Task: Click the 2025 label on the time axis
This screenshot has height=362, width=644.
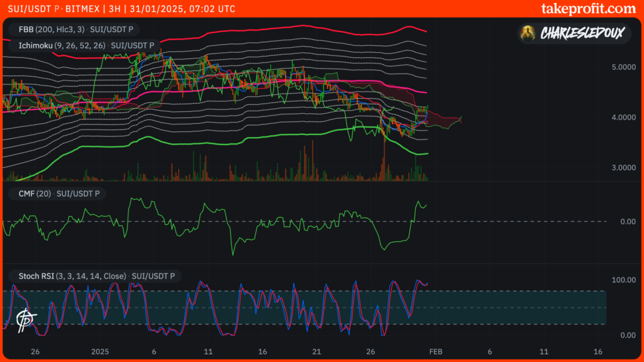Action: (x=99, y=352)
